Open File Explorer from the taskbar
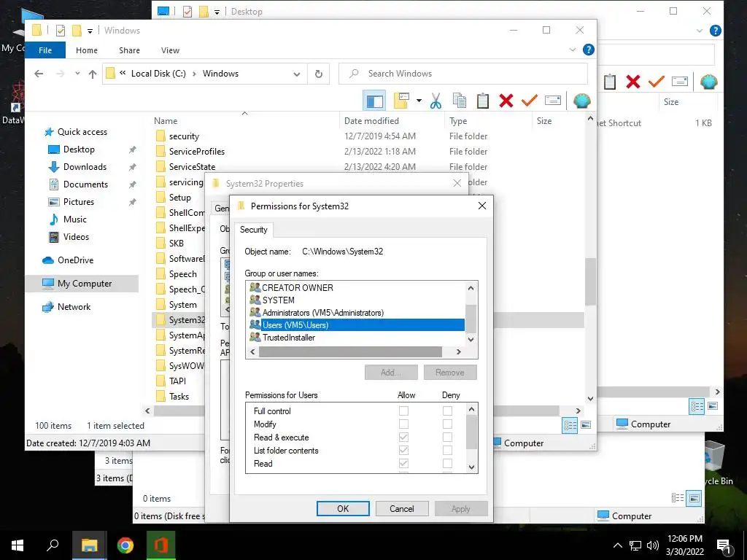 point(89,545)
